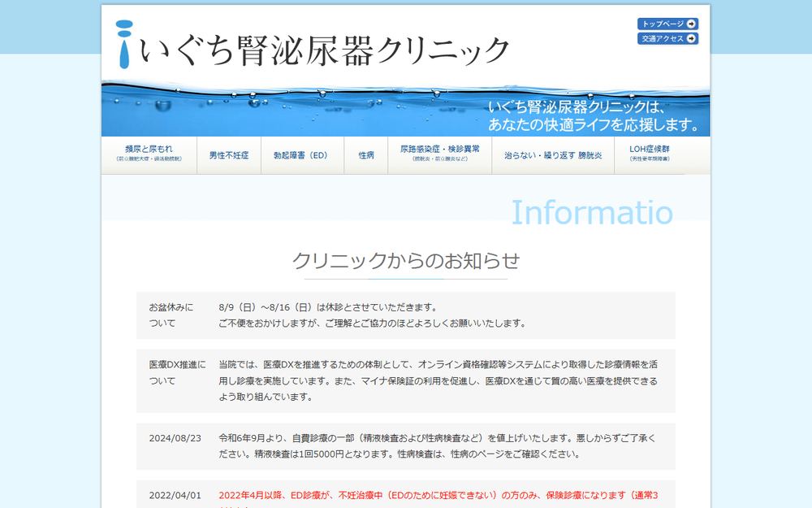Screen dimensions: 812x508
Task: Select the 勃起障害（ED） menu item
Action: [302, 155]
